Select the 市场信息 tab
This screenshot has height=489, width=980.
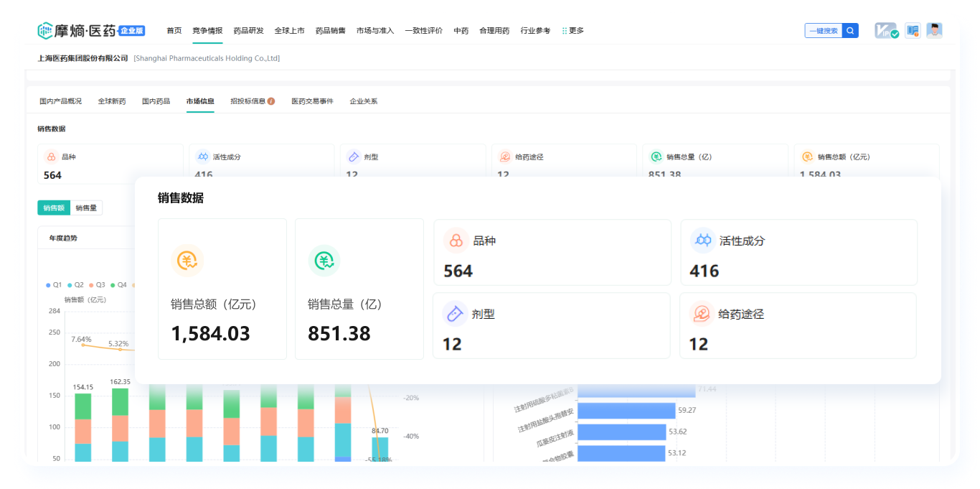(x=200, y=101)
